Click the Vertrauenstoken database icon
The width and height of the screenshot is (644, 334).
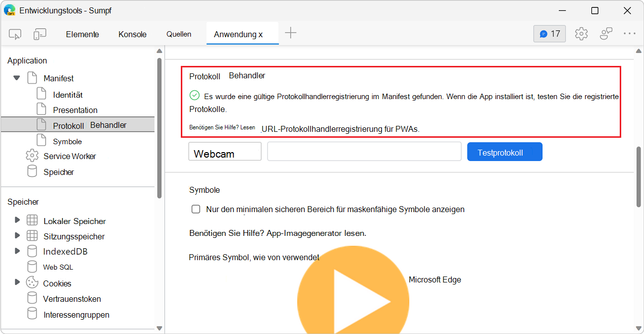(x=32, y=298)
